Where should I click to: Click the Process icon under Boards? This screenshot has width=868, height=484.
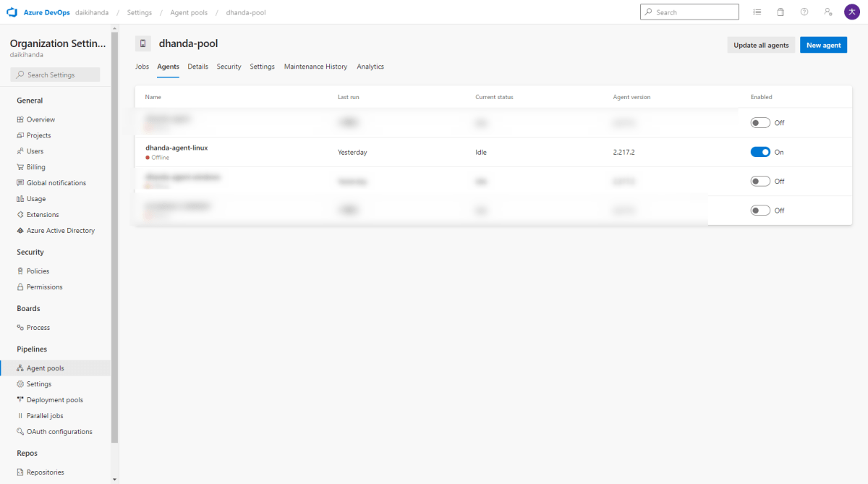pos(20,328)
